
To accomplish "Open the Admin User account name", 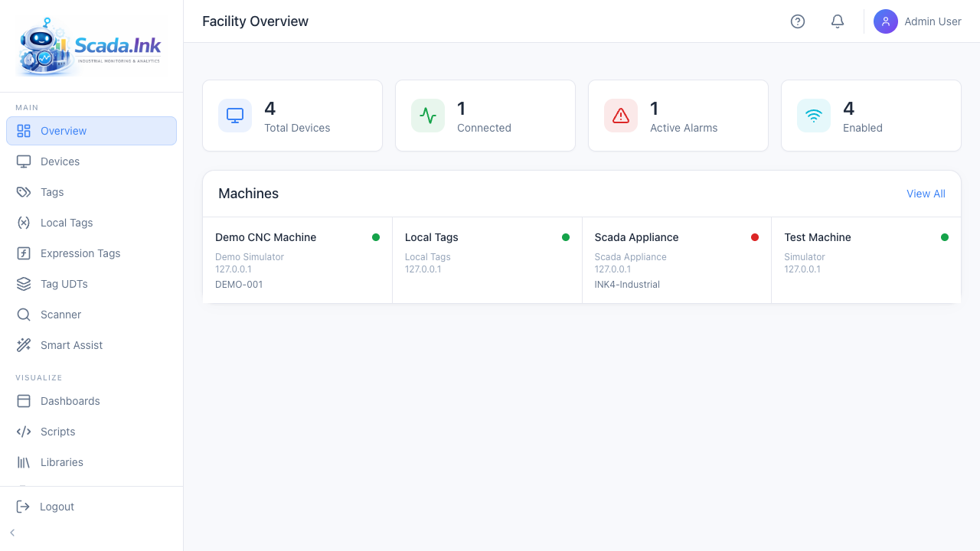I will pyautogui.click(x=933, y=21).
